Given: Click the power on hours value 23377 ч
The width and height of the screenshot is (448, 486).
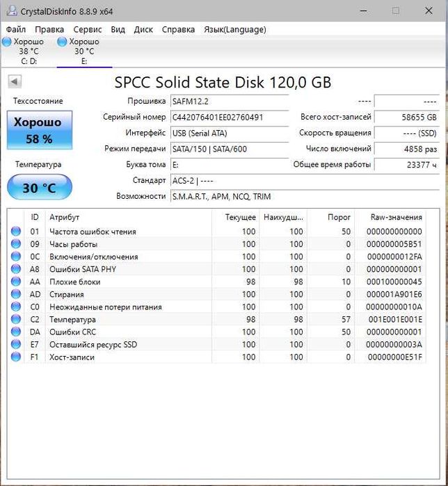Looking at the screenshot, I should pyautogui.click(x=407, y=165).
